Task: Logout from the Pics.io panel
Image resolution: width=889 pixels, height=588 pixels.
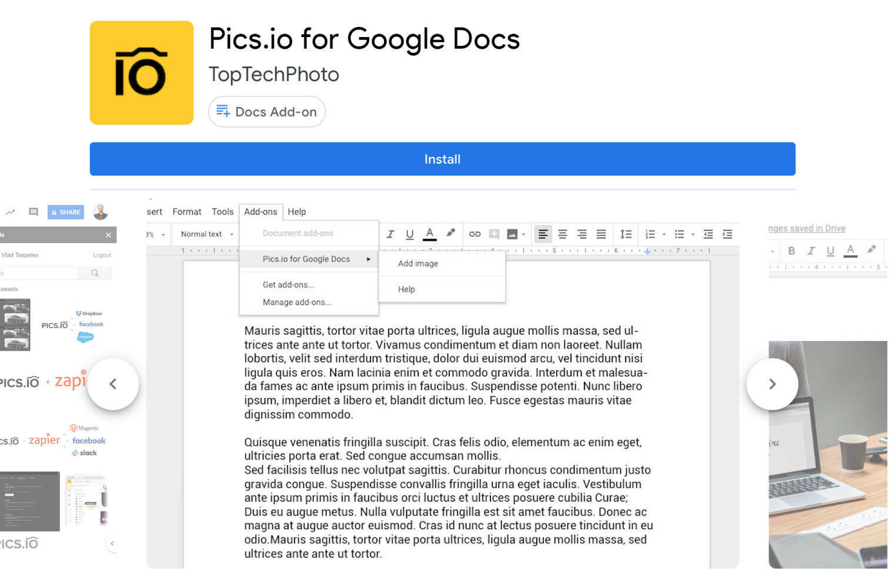Action: point(101,255)
